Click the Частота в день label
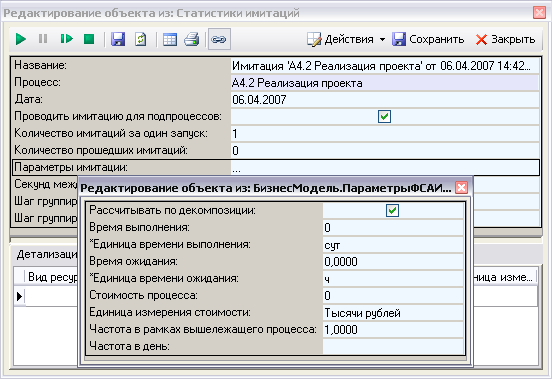 [x=129, y=346]
